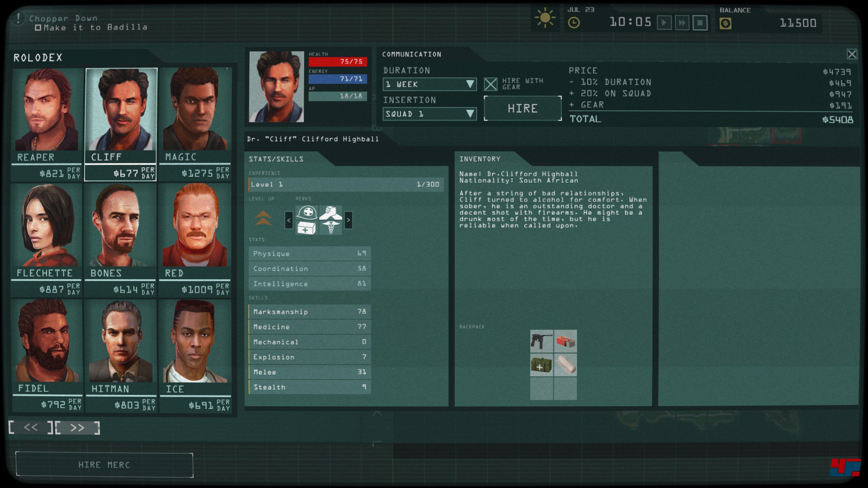The image size is (868, 488).
Task: Click the arm-wrestling handshake perk icon
Action: click(x=330, y=212)
